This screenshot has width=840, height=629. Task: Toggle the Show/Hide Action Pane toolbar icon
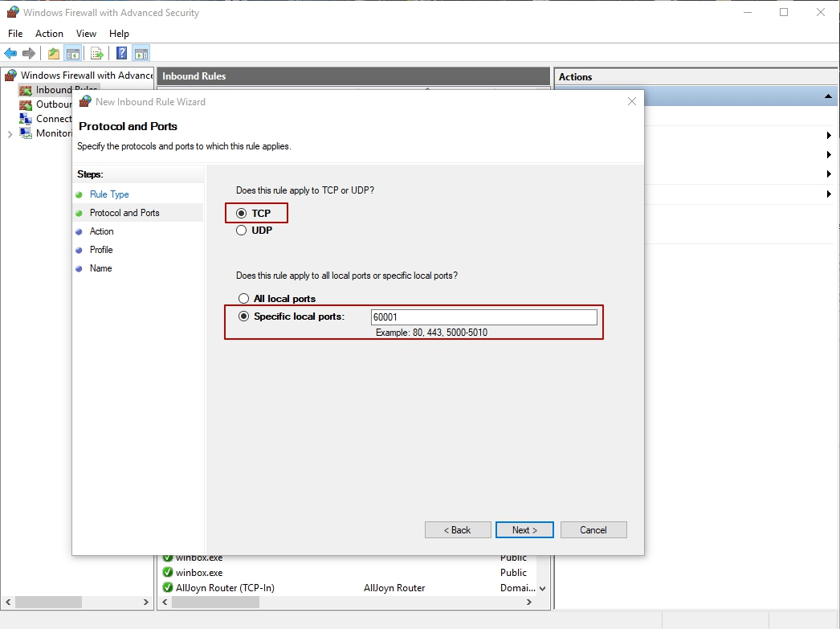coord(141,53)
